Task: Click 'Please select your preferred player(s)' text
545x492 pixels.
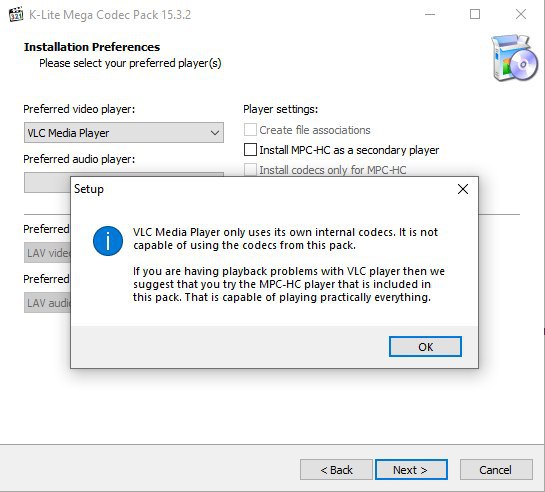Action: pyautogui.click(x=130, y=63)
